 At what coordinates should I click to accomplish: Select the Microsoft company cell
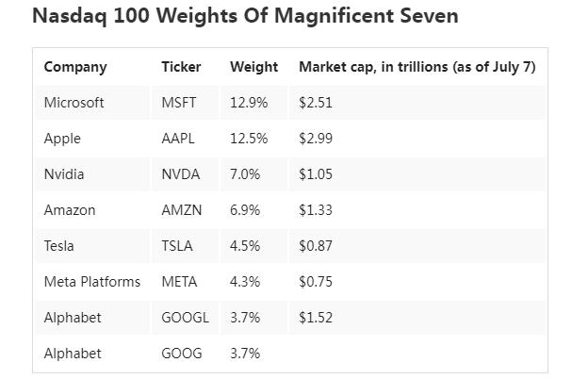tap(73, 103)
